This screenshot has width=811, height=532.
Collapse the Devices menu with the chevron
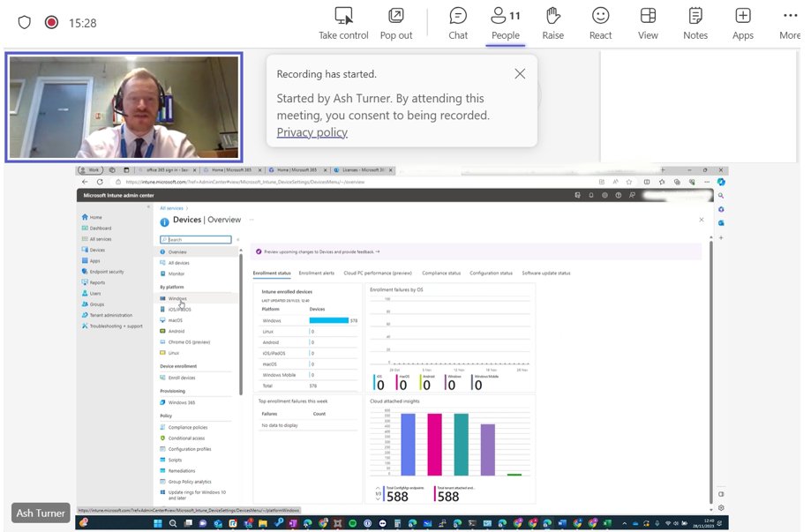(x=238, y=239)
